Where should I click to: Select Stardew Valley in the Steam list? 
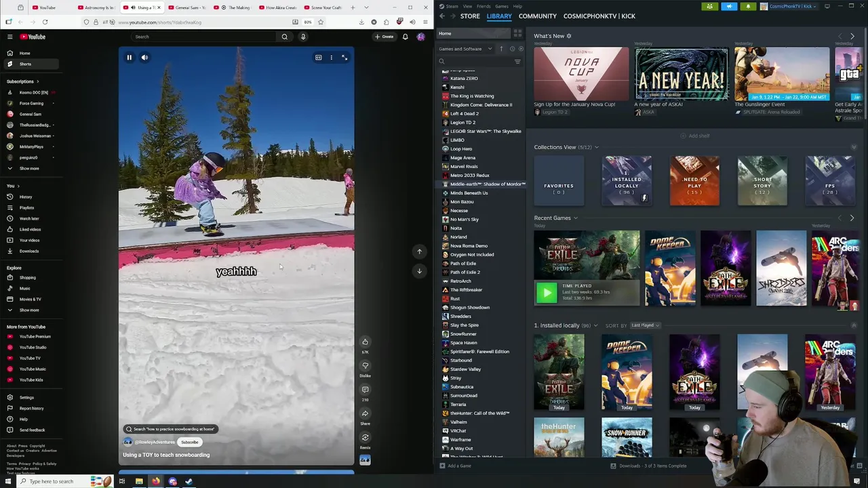click(465, 369)
